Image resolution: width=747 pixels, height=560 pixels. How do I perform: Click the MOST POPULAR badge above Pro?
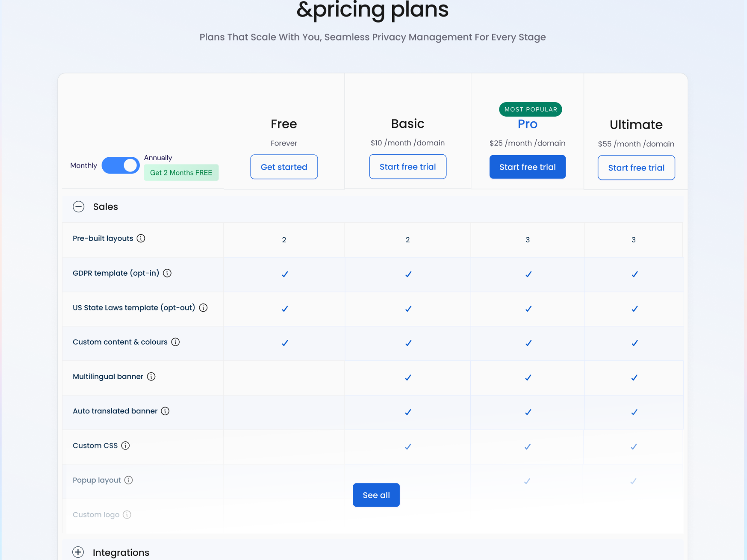tap(530, 109)
